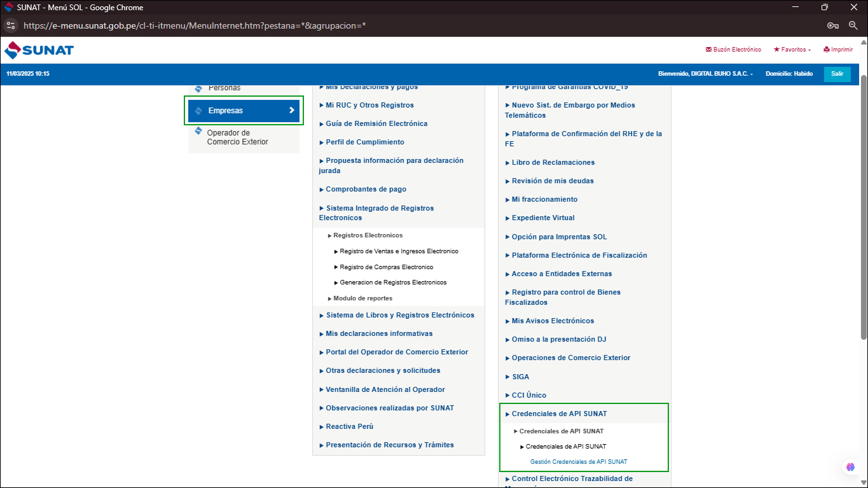Select the Empresas menu tab
Image resolution: width=868 pixels, height=488 pixels.
click(x=244, y=111)
